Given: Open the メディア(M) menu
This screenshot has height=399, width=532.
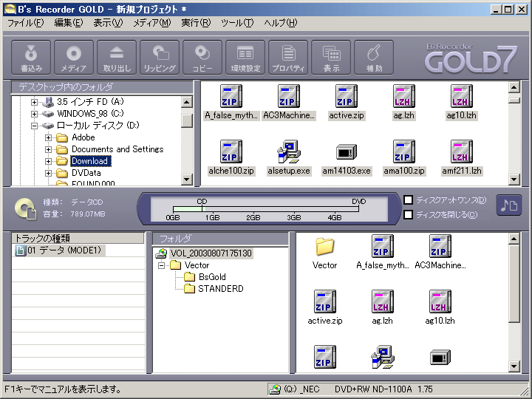Looking at the screenshot, I should [x=151, y=23].
